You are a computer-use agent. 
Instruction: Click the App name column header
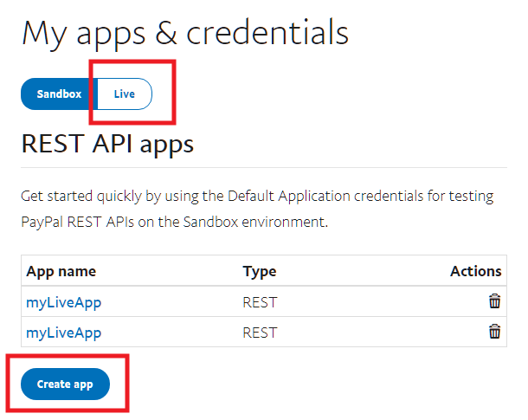point(61,271)
